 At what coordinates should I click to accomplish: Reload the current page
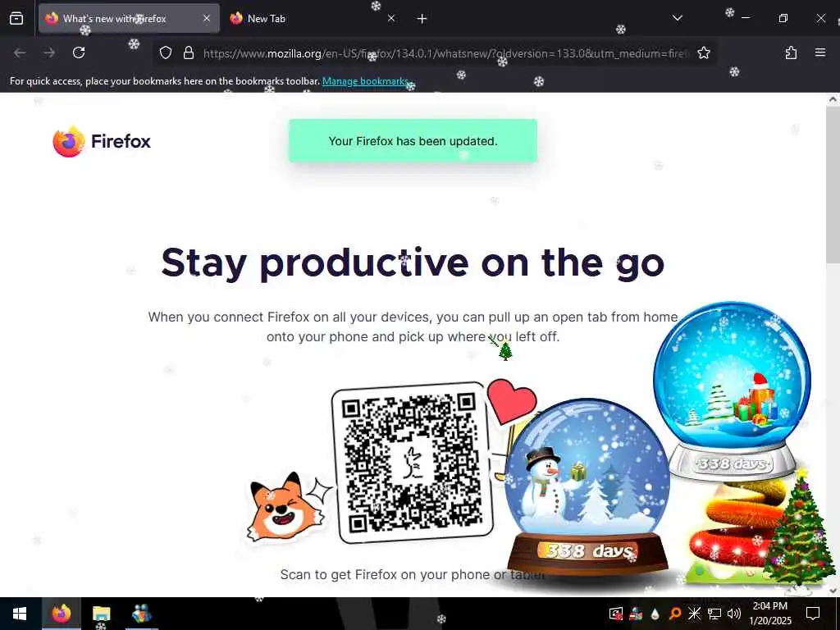(79, 52)
